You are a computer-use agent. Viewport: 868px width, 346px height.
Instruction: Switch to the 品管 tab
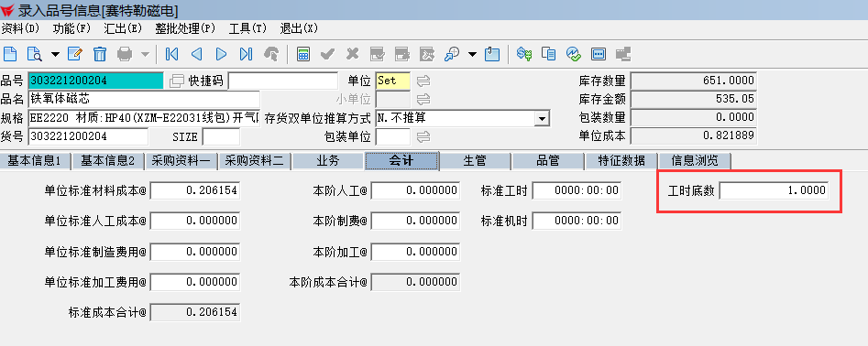[x=548, y=161]
